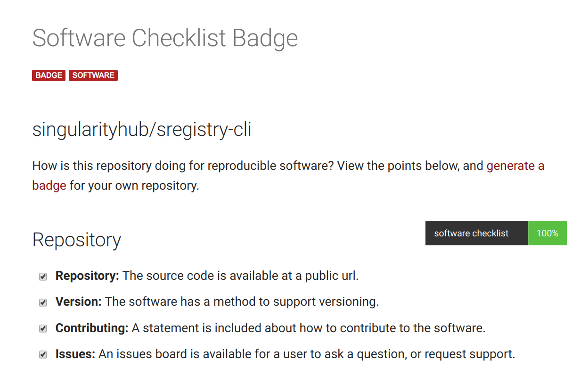Image resolution: width=588 pixels, height=368 pixels.
Task: Toggle the Contributing checkbox
Action: [43, 328]
